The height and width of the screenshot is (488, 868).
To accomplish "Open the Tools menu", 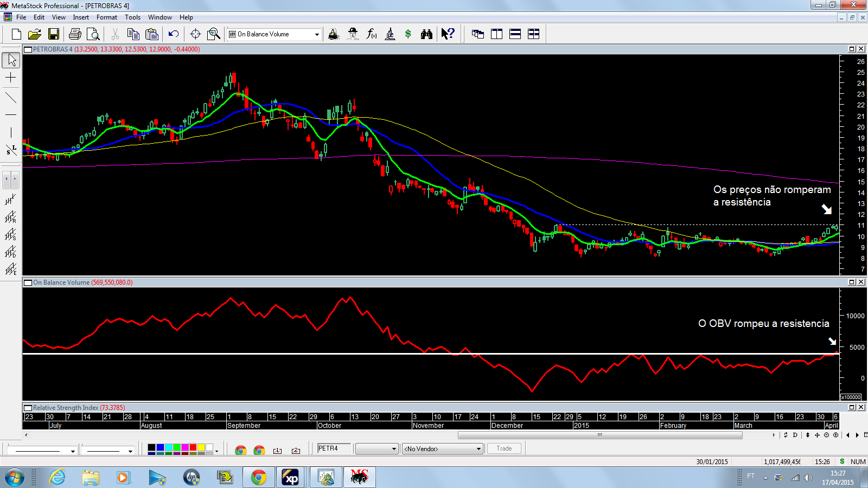I will point(132,17).
